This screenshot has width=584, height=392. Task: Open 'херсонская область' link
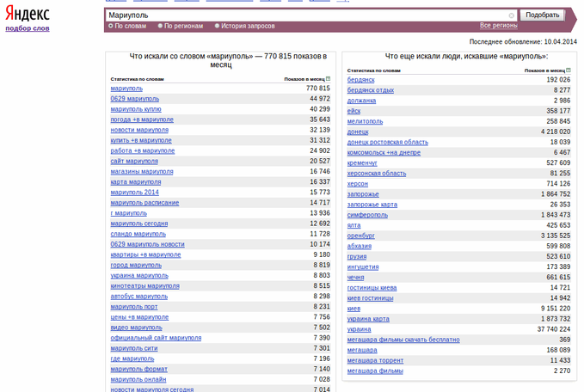point(377,174)
